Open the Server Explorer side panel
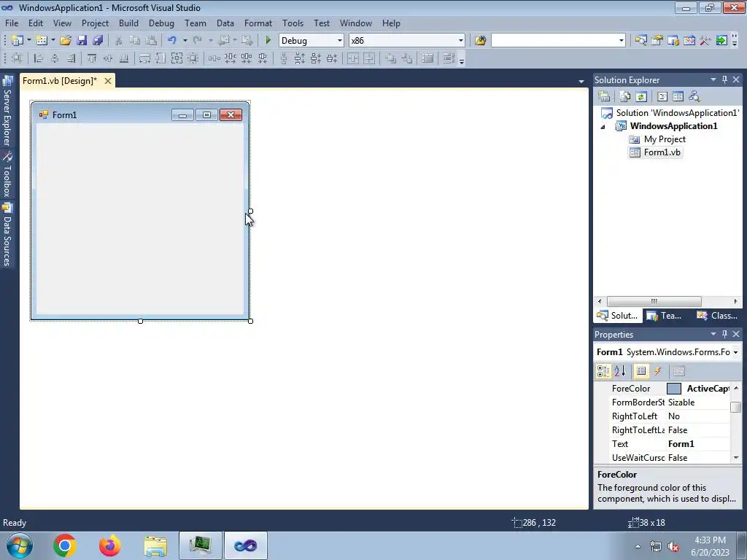The image size is (747, 560). pos(7,111)
